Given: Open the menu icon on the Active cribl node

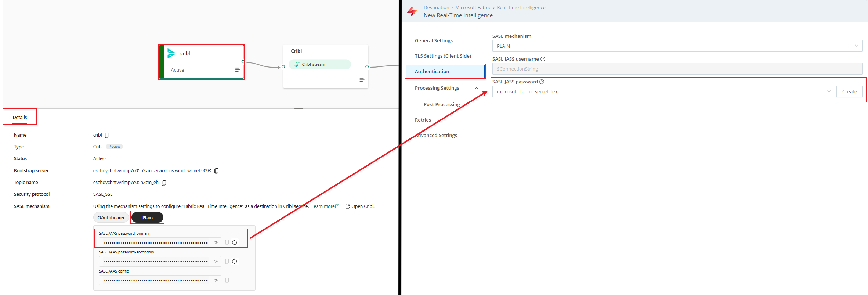Looking at the screenshot, I should click(238, 70).
